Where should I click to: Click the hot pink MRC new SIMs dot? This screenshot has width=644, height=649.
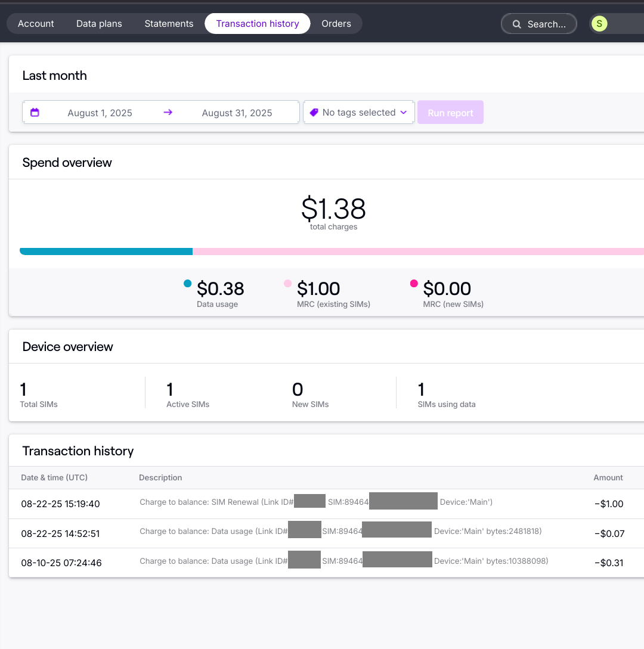coord(414,284)
